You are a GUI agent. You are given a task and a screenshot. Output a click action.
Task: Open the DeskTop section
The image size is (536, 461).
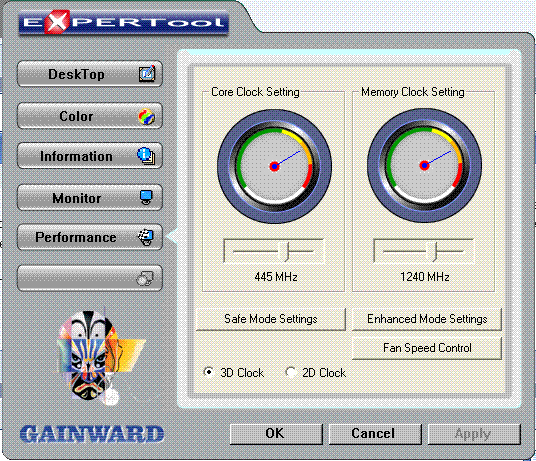(90, 74)
